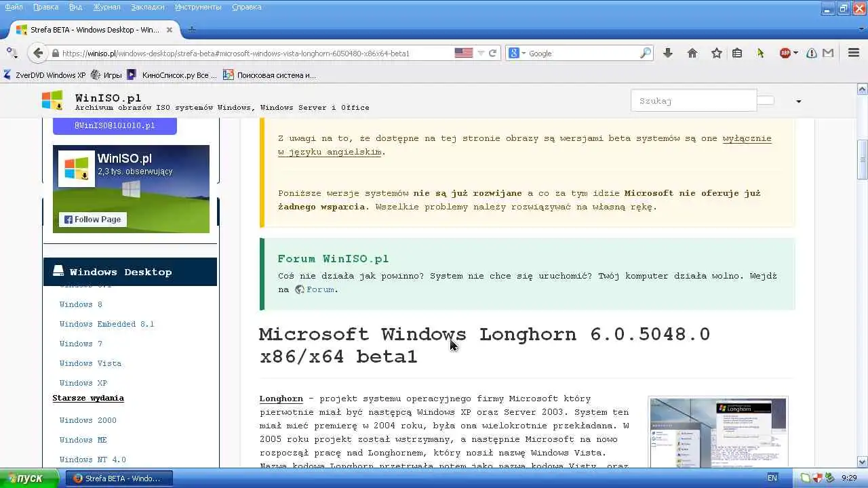Screen dimensions: 868x488
Task: Open ZverDVD Windows XP bookmark
Action: pos(44,75)
